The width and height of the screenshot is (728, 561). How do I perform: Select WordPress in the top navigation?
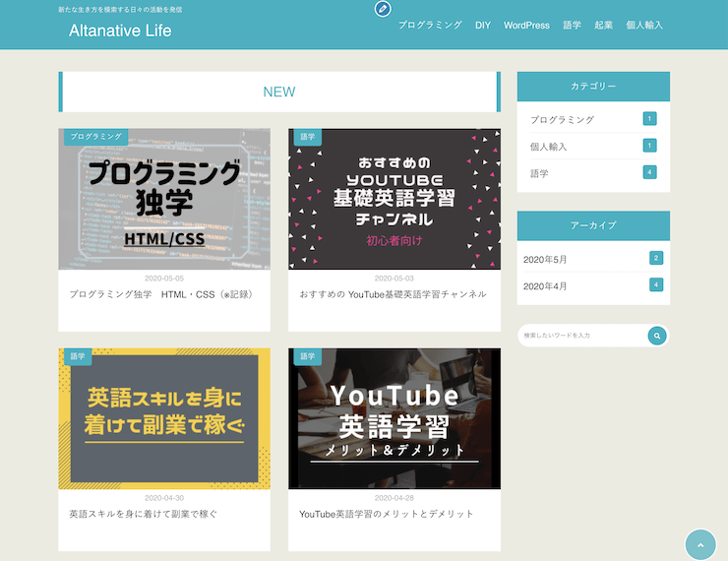tap(526, 25)
